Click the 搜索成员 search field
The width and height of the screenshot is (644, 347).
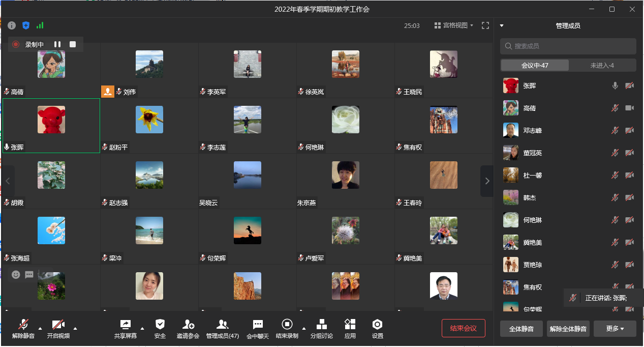click(568, 46)
